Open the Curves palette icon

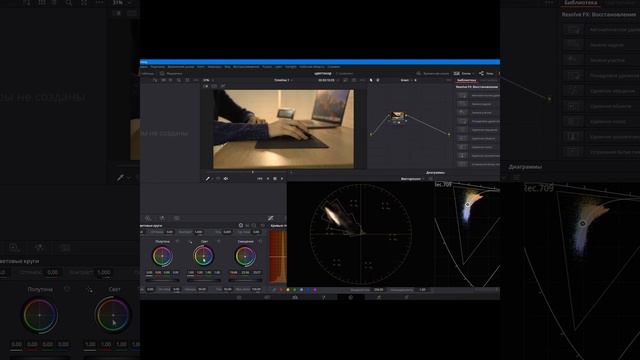[x=270, y=218]
